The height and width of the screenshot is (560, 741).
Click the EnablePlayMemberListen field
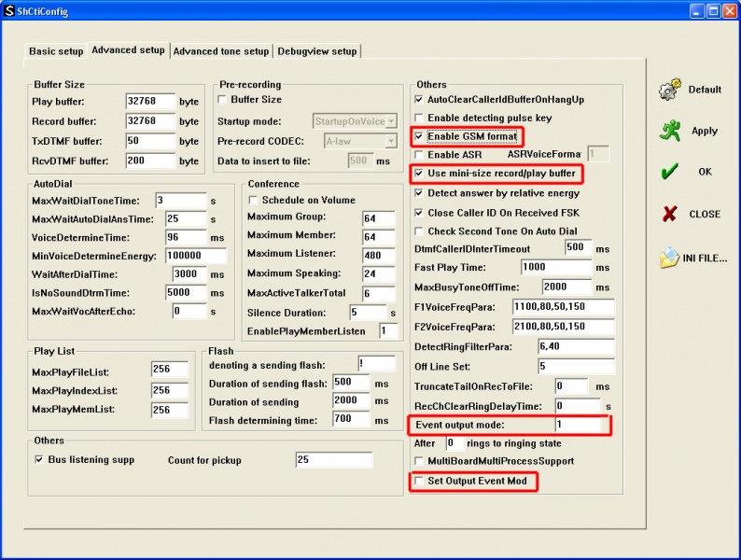pyautogui.click(x=388, y=330)
